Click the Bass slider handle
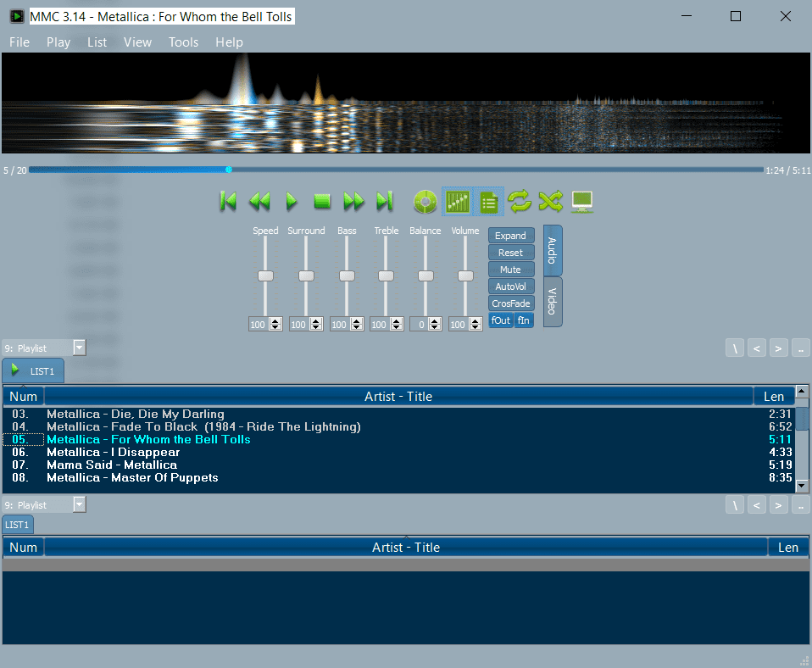 click(x=347, y=276)
